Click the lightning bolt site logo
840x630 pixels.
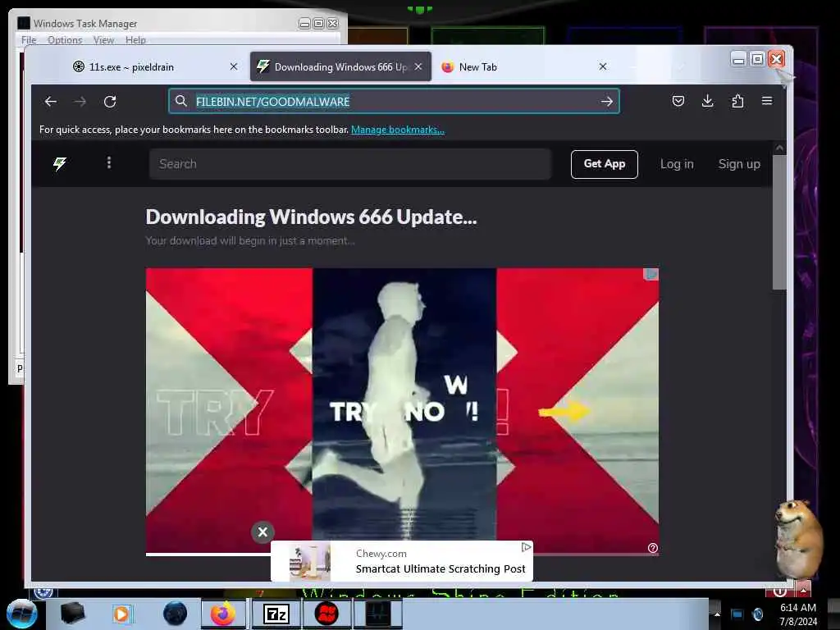[x=59, y=163]
